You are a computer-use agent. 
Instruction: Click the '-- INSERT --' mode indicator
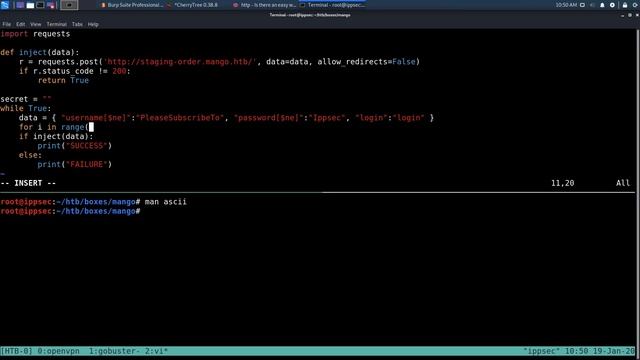point(28,183)
